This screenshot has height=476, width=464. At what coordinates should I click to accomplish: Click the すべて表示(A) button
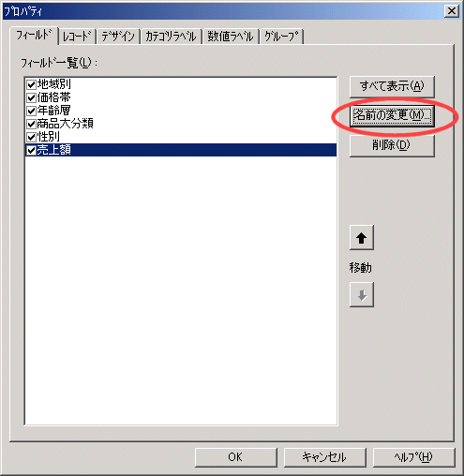tap(392, 86)
